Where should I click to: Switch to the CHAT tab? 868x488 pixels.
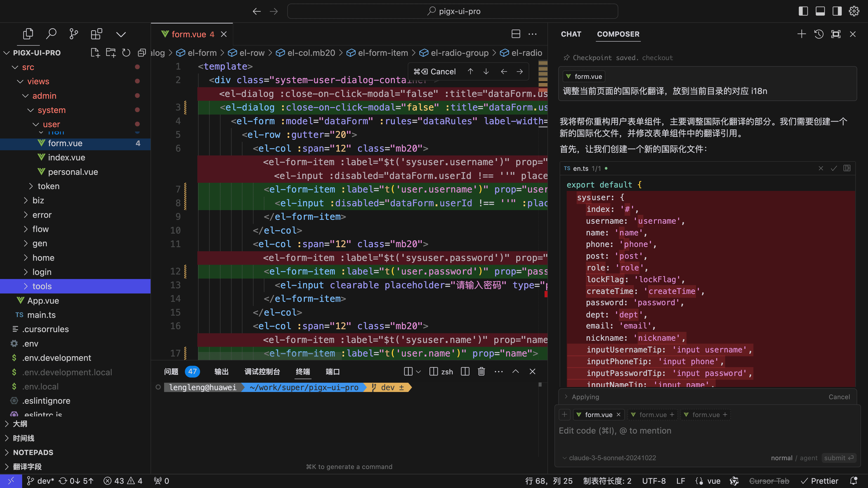click(x=571, y=34)
